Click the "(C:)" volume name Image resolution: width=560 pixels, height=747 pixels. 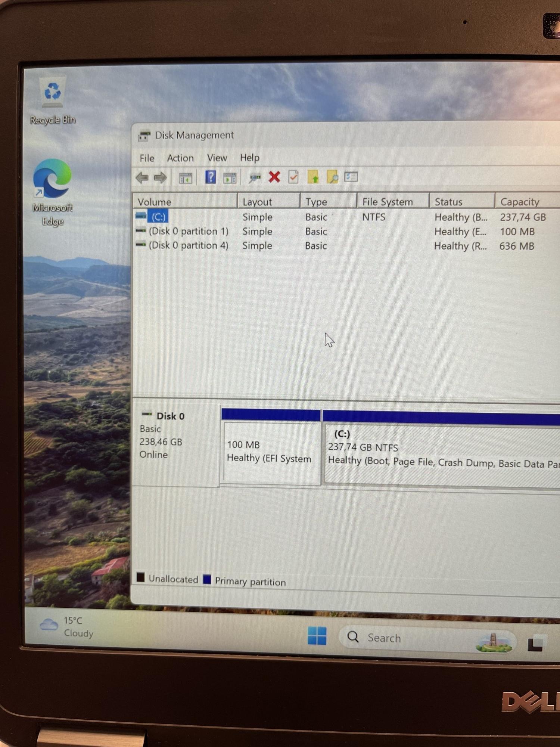point(158,217)
